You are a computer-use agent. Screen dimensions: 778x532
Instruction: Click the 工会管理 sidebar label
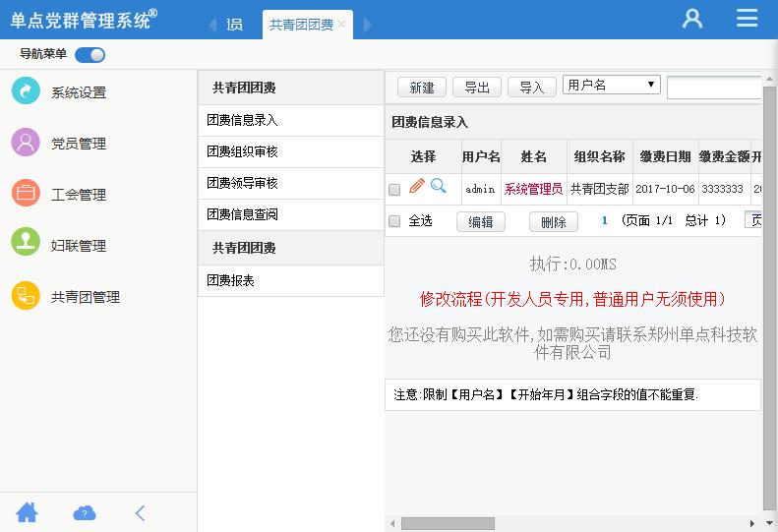tap(79, 195)
